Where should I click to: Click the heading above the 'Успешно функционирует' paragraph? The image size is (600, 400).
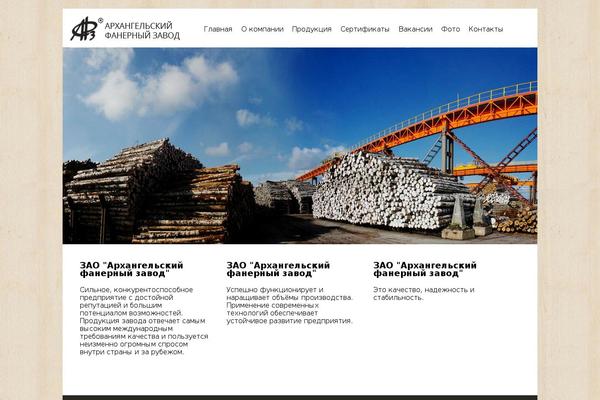[x=278, y=269]
